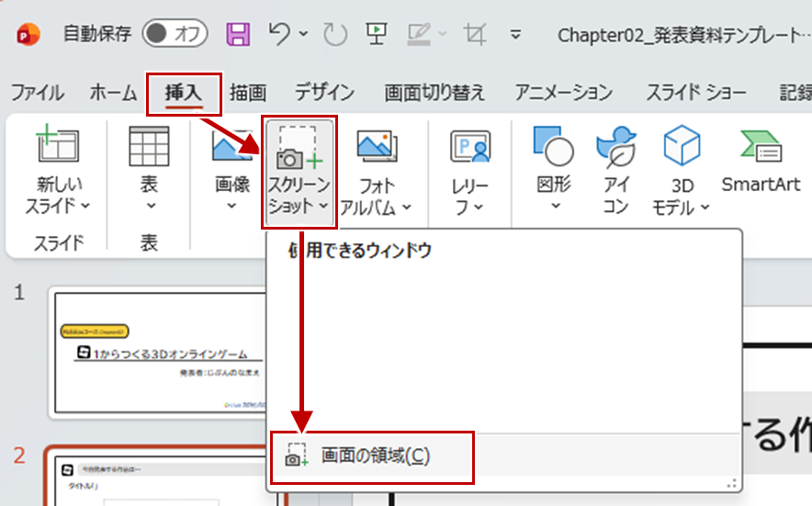Click the フォトアルバム icon

[x=377, y=146]
